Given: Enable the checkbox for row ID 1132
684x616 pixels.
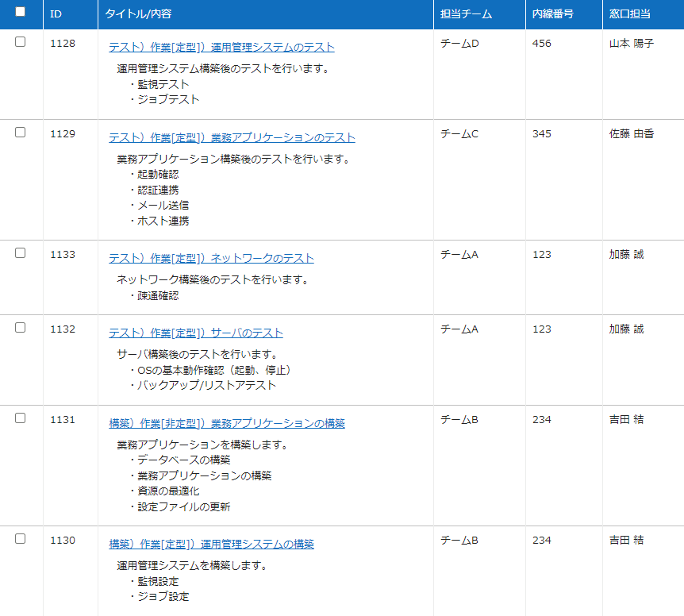Looking at the screenshot, I should coord(20,328).
